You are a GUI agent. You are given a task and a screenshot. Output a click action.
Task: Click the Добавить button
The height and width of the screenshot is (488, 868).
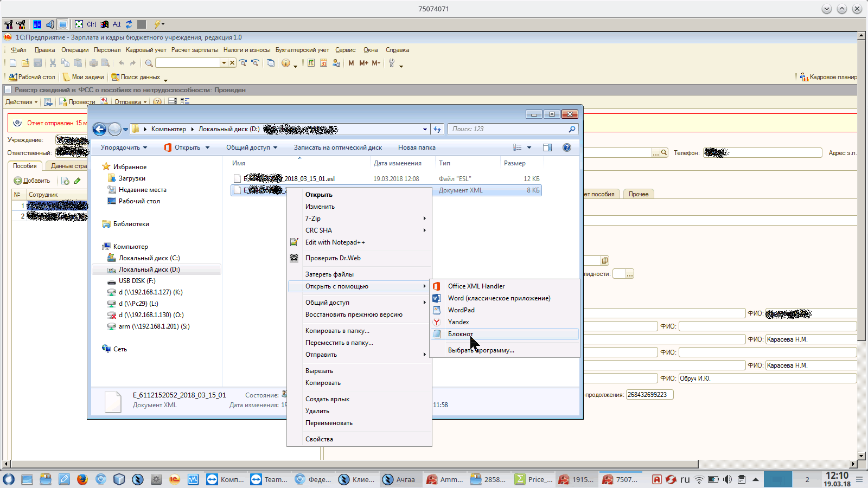32,181
